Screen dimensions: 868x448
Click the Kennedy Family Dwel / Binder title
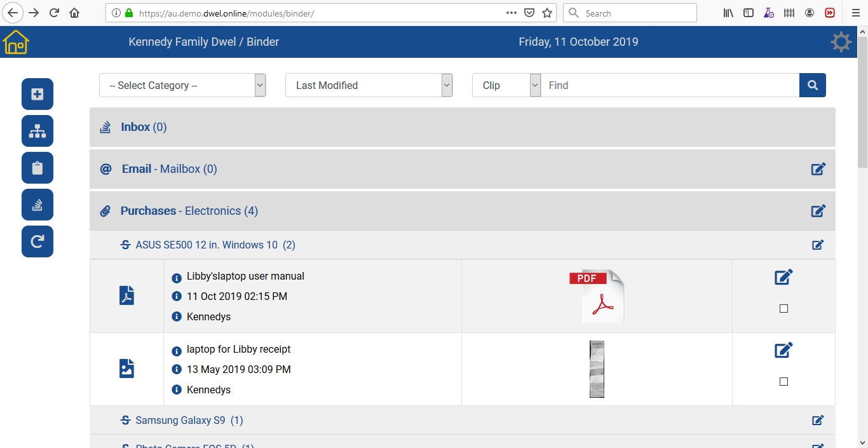(x=204, y=42)
